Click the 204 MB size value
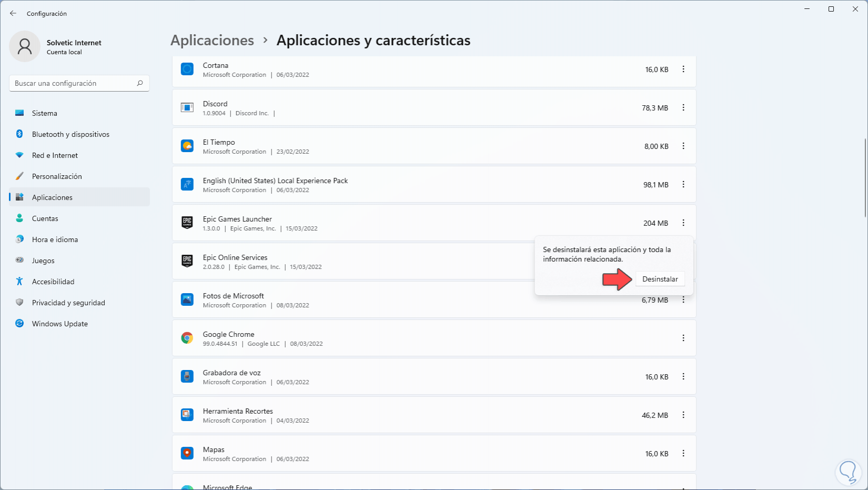 point(655,223)
